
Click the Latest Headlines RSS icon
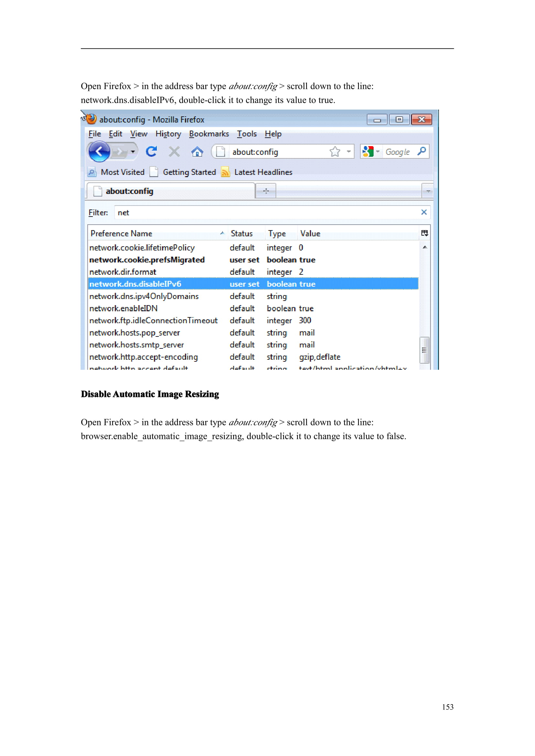pos(225,172)
